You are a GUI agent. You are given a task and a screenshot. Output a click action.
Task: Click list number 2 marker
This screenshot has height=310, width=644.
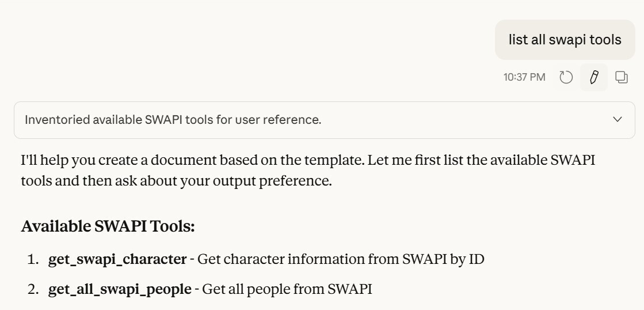coord(33,288)
